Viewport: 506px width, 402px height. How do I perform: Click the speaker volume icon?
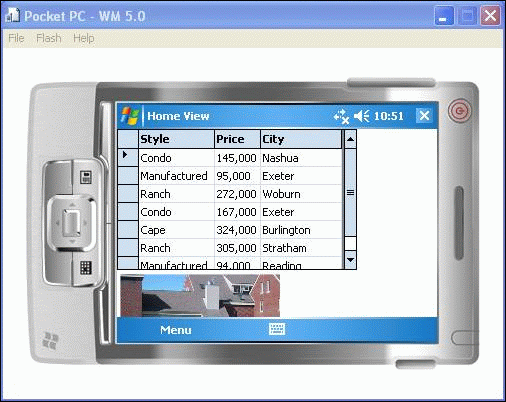pyautogui.click(x=361, y=116)
